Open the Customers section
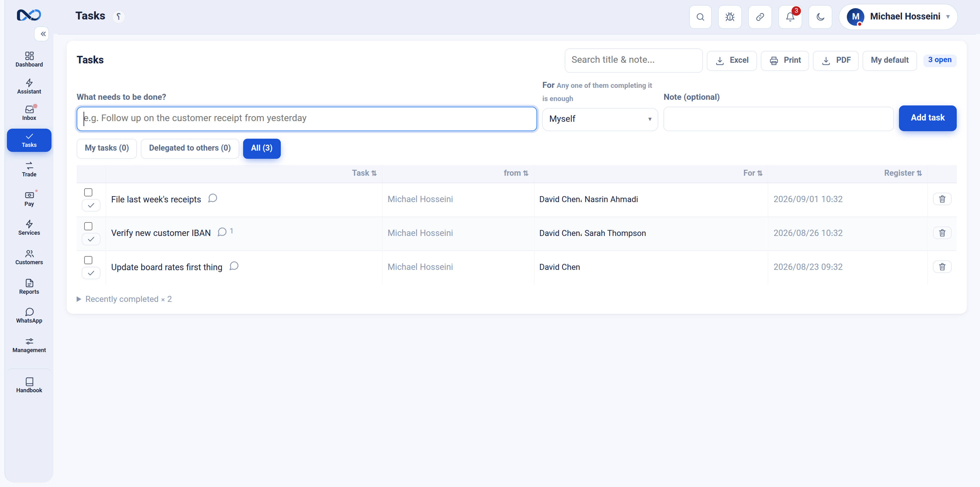 29,257
